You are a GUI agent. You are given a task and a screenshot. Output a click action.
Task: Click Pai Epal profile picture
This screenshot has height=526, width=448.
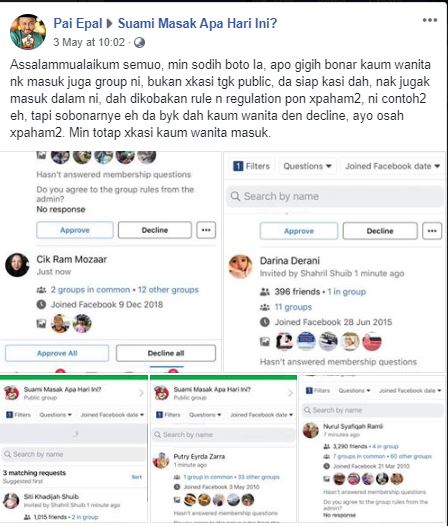tap(28, 32)
